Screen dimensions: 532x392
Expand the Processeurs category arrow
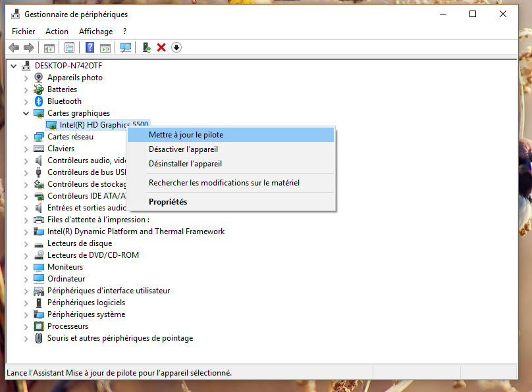coord(26,327)
